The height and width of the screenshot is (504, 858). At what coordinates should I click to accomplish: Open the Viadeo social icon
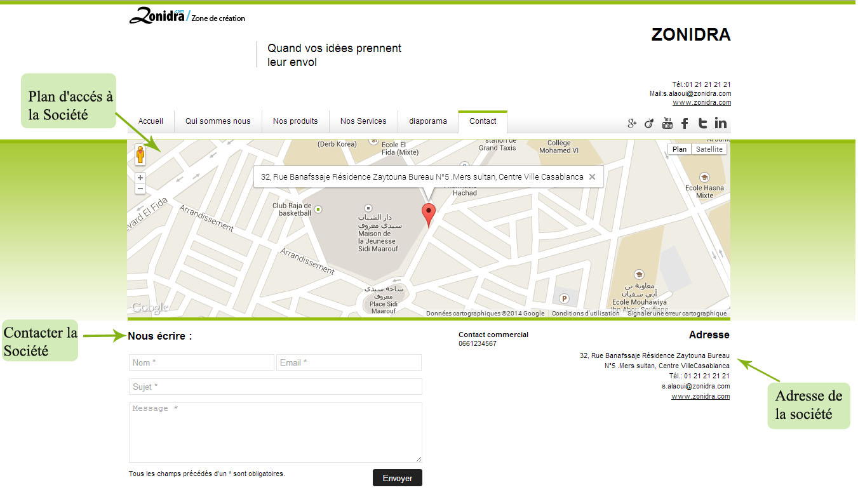coord(648,123)
